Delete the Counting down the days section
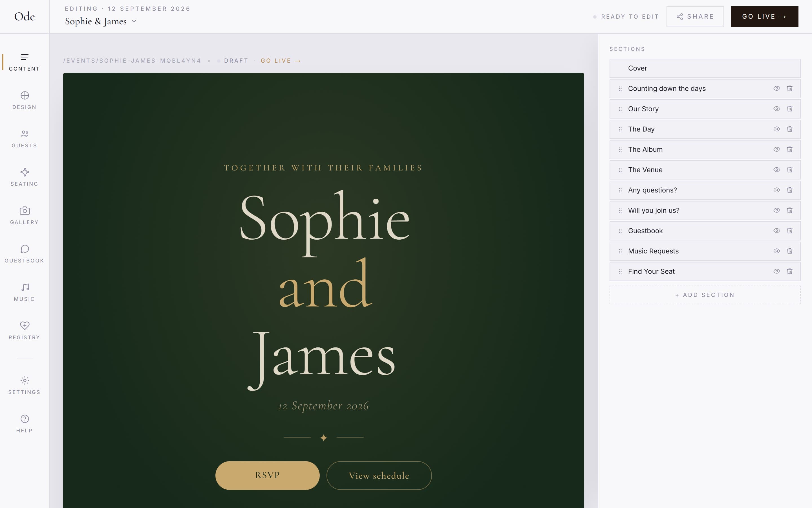The image size is (812, 508). pos(789,88)
